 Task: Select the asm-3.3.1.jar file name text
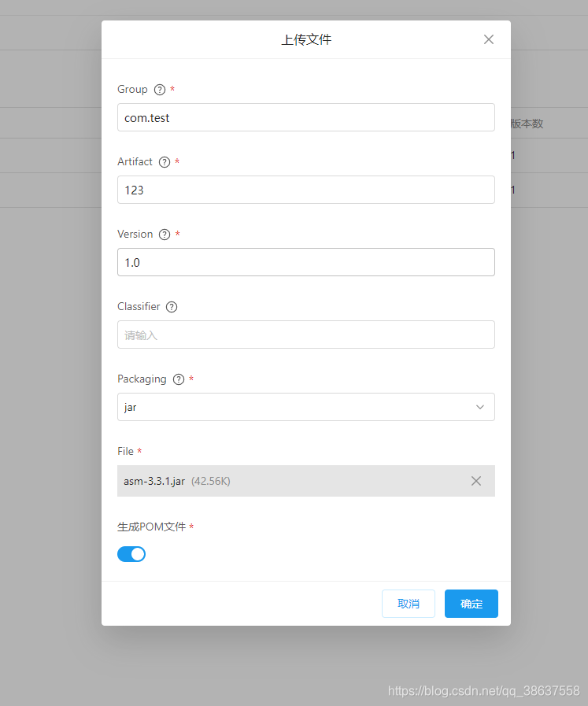tap(154, 482)
